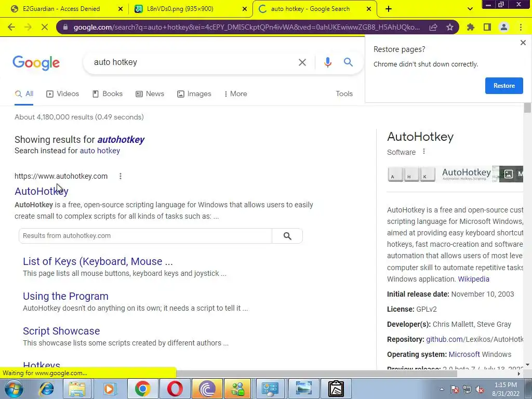Open the clock showing 1:15 PM
532x399 pixels.
(x=506, y=389)
